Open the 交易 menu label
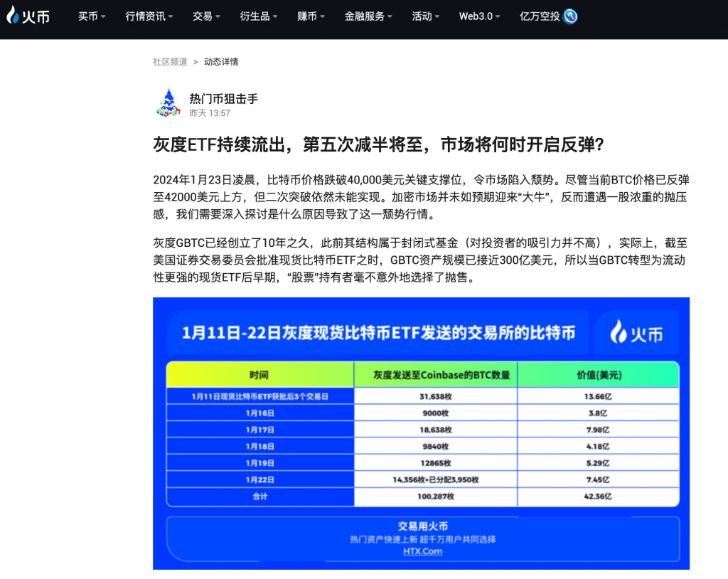This screenshot has height=579, width=728. coord(203,16)
